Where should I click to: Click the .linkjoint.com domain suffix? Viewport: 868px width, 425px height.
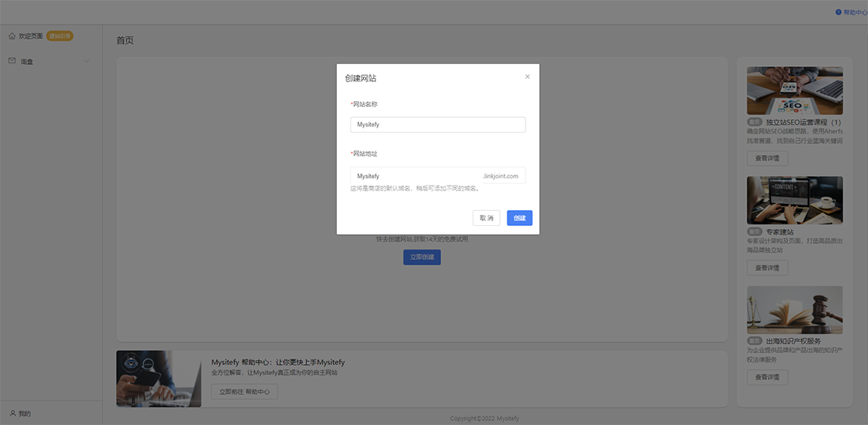click(x=501, y=176)
